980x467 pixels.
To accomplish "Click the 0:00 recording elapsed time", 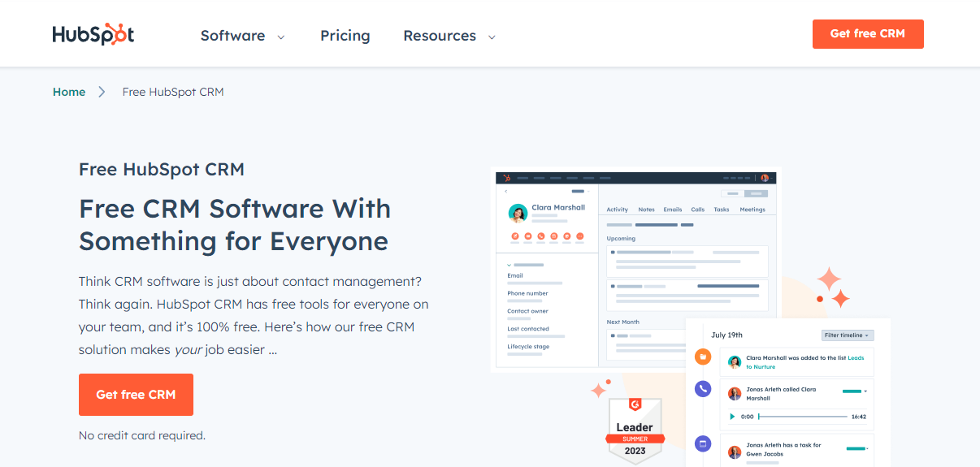I will pos(748,417).
